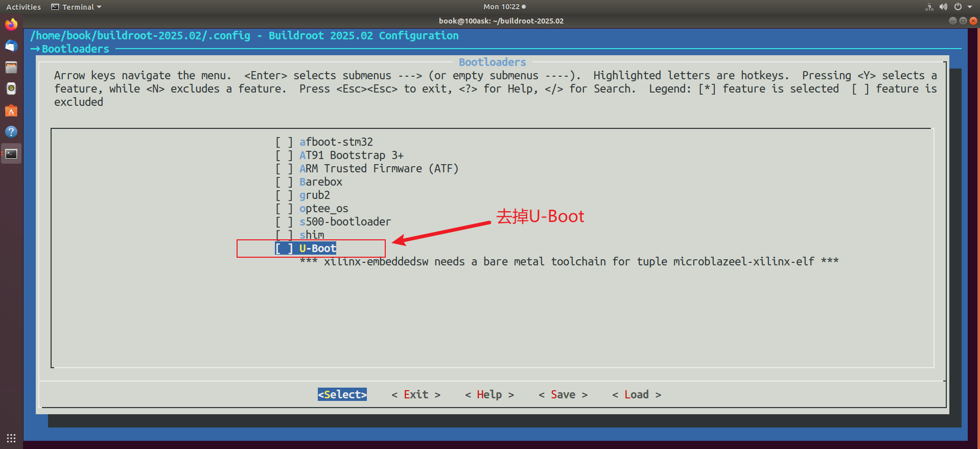This screenshot has height=449, width=980.
Task: Open Thunderbird mail in the dock
Action: coord(11,46)
